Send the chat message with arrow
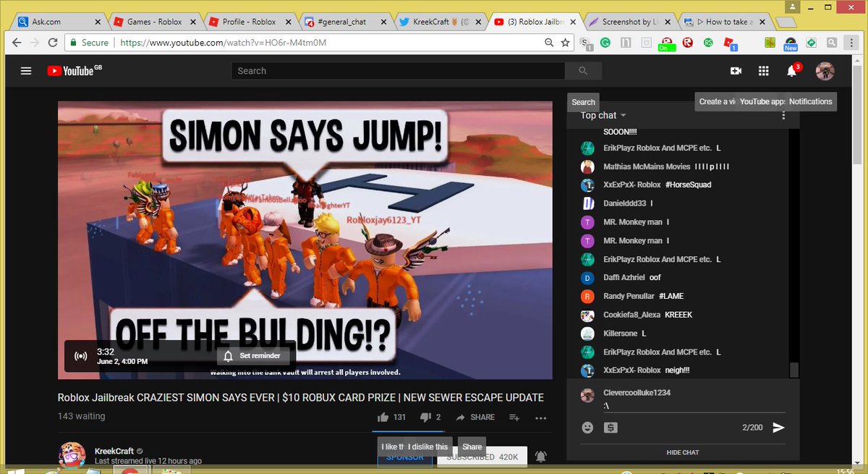 tap(778, 428)
